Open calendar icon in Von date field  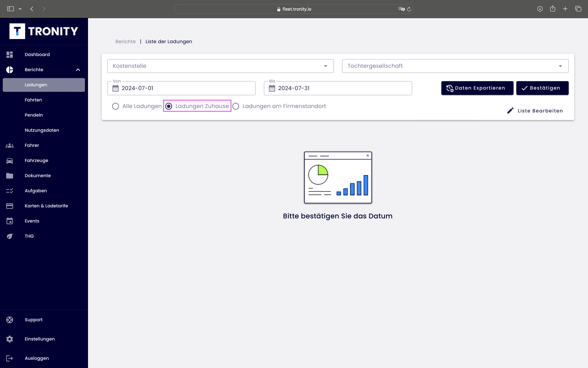click(116, 88)
